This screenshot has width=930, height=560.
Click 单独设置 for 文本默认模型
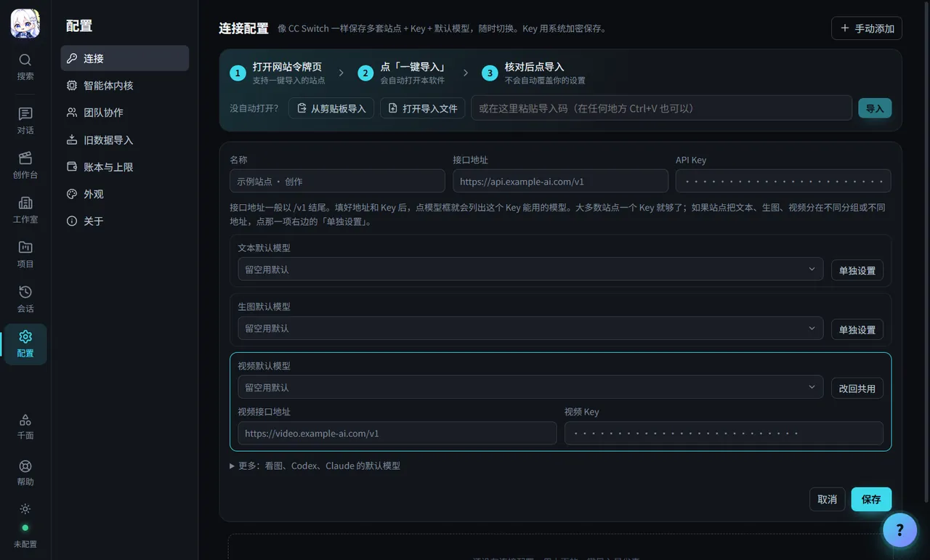click(857, 270)
